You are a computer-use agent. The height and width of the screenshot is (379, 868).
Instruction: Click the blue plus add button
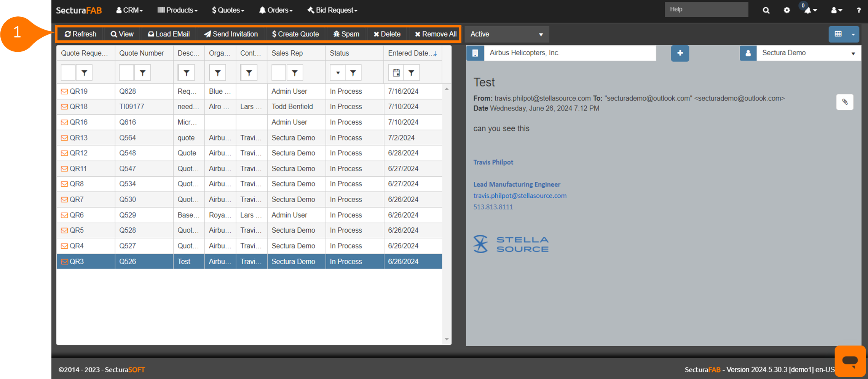[680, 53]
